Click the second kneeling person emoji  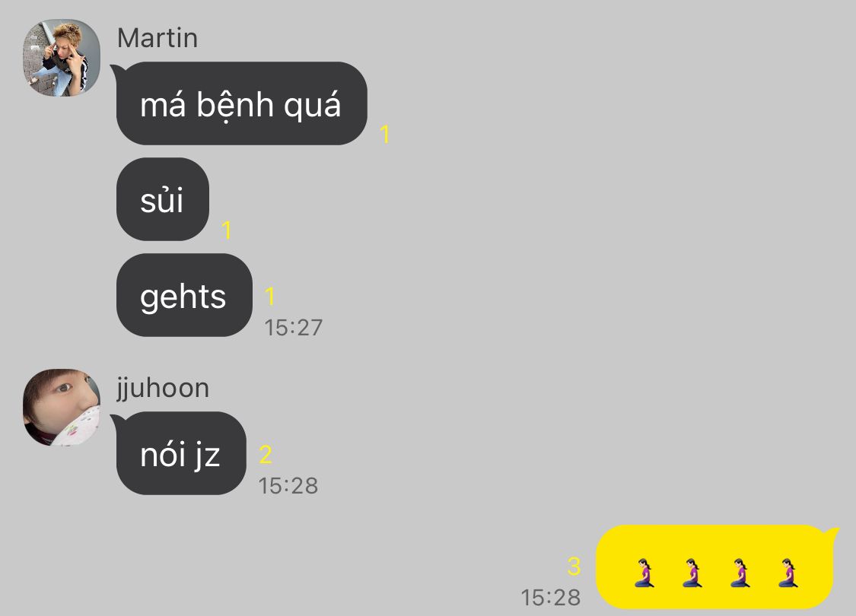pyautogui.click(x=692, y=573)
